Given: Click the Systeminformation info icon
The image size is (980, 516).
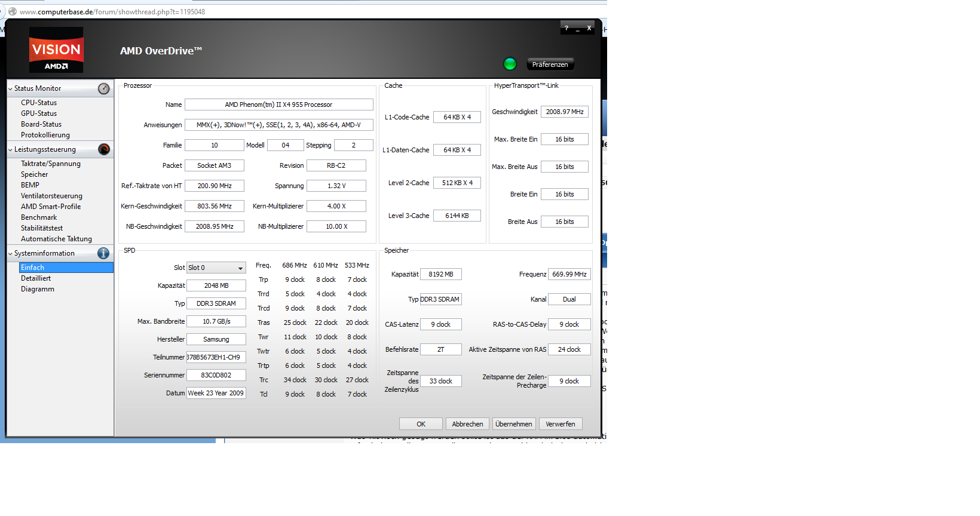Looking at the screenshot, I should click(103, 253).
